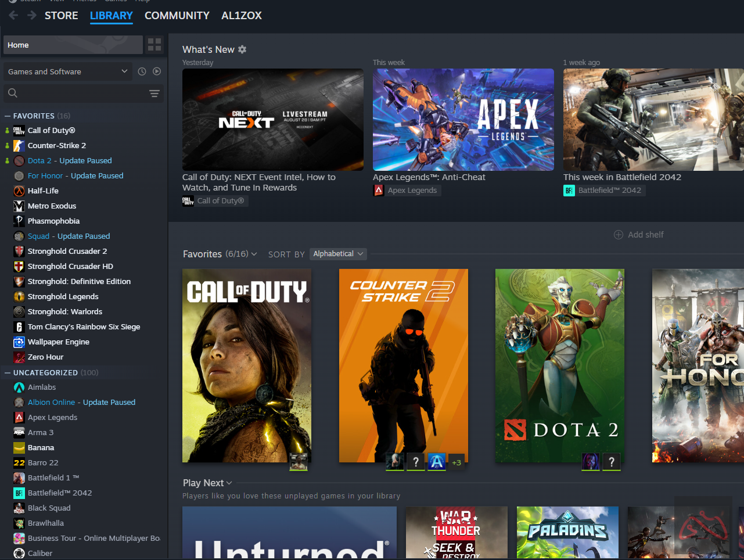Collapse the FAVORITES category
744x560 pixels.
pyautogui.click(x=8, y=116)
